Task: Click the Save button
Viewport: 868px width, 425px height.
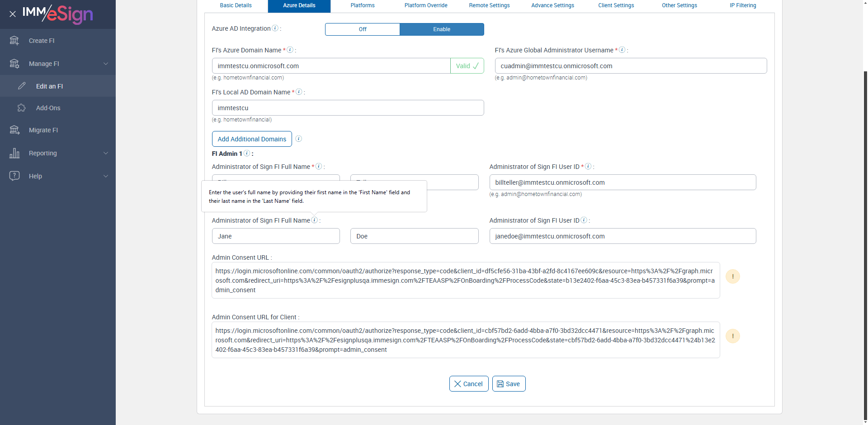Action: pos(509,384)
